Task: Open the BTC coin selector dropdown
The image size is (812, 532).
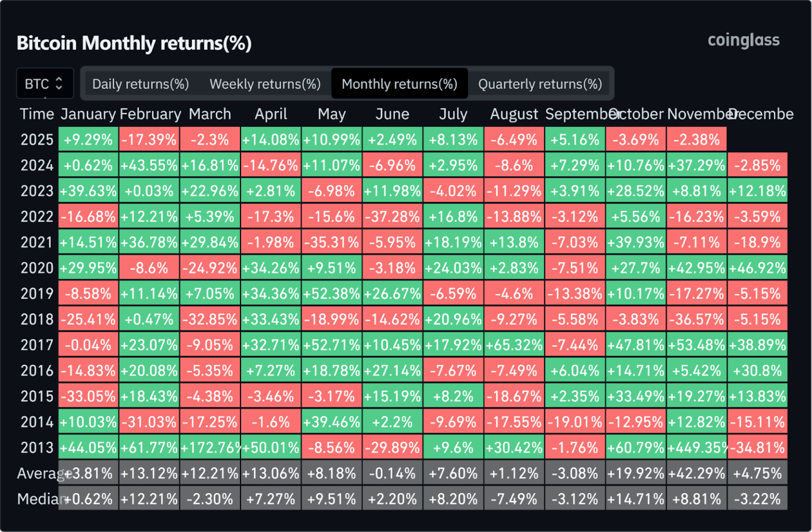Action: (44, 84)
